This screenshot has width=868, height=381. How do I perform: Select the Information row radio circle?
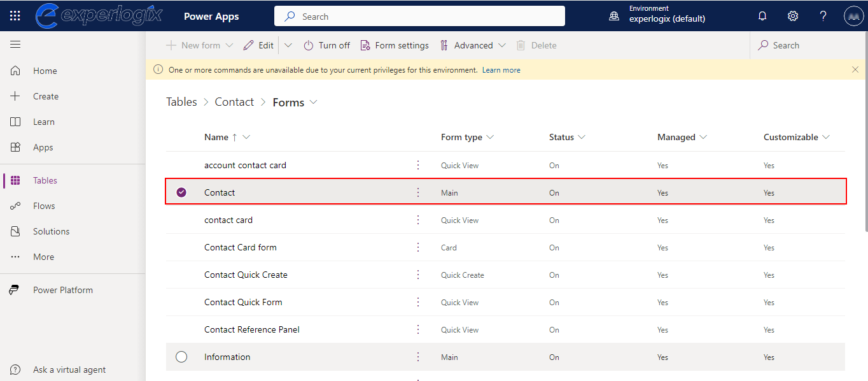coord(181,357)
